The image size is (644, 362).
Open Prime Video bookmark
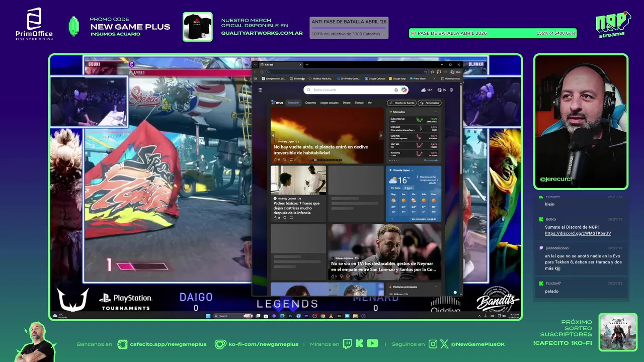418,78
